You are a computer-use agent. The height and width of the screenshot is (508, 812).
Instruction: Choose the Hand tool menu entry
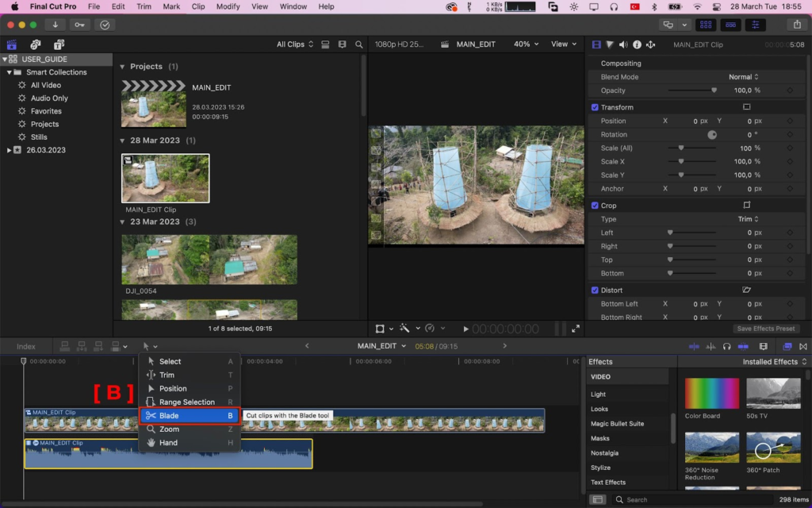point(189,443)
